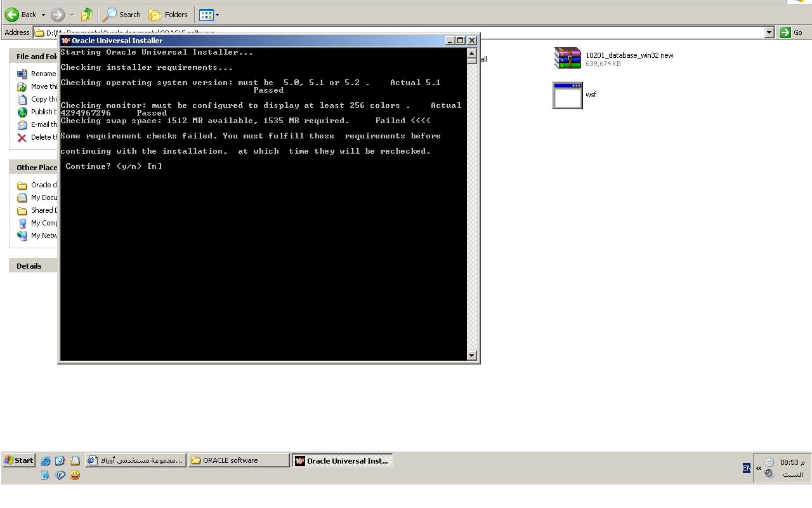Click the volume speaker tray icon

[x=769, y=474]
